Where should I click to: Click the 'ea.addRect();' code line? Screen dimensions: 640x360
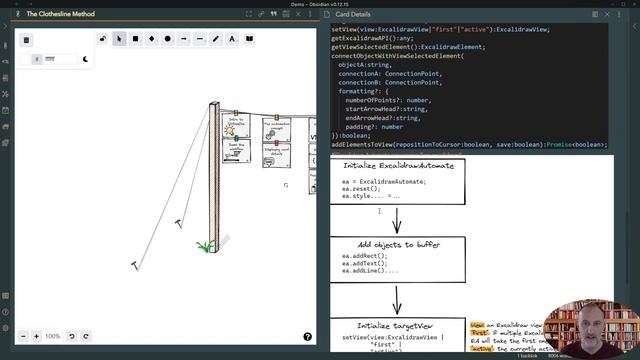point(364,256)
